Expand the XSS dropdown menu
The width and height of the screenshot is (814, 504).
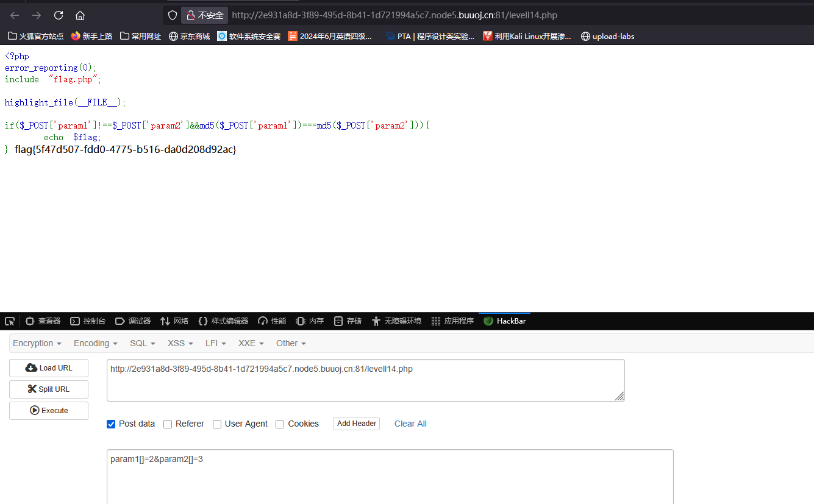[180, 343]
